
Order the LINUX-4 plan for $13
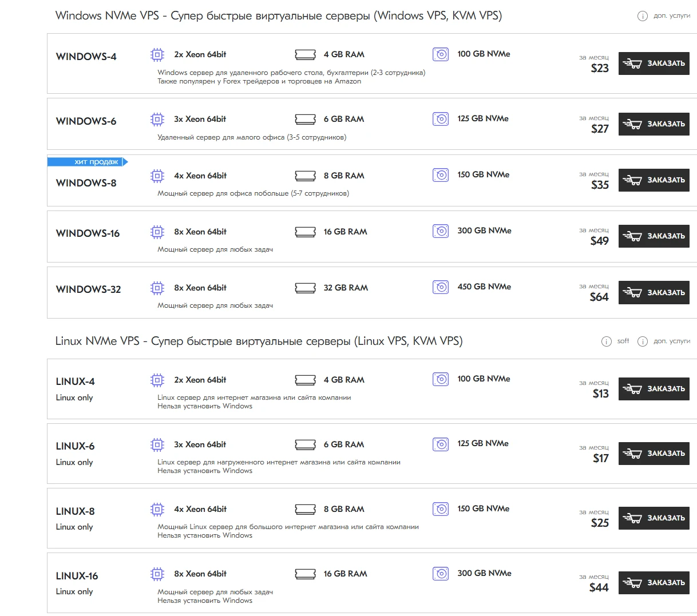(x=654, y=389)
